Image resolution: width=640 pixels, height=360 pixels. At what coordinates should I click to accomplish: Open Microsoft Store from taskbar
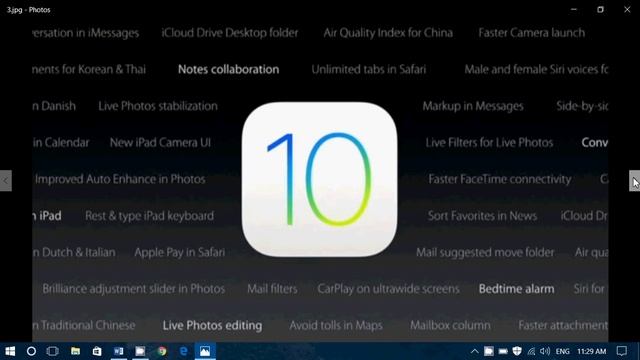97,351
